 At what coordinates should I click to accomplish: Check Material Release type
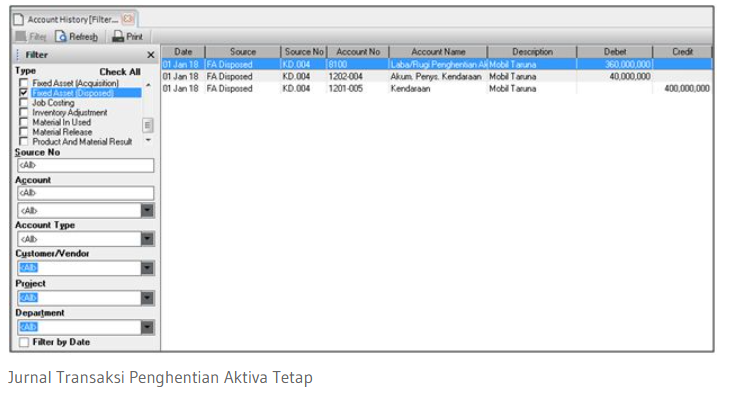coord(23,132)
